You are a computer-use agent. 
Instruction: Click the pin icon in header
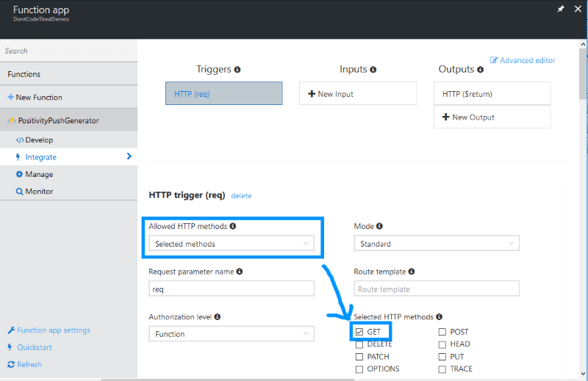pyautogui.click(x=561, y=9)
